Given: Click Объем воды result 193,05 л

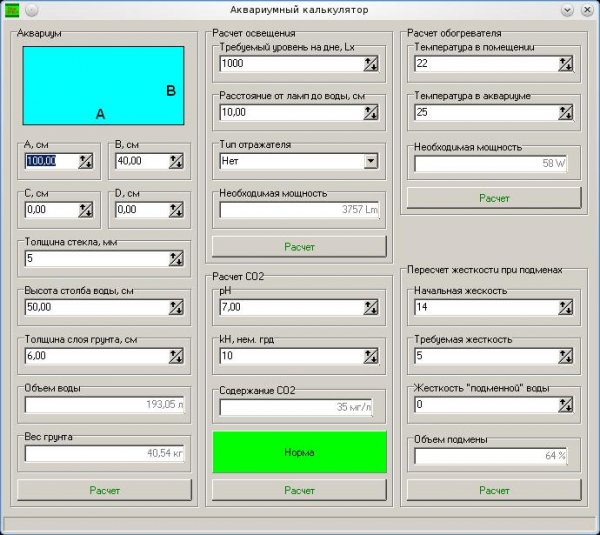Looking at the screenshot, I should click(x=104, y=405).
